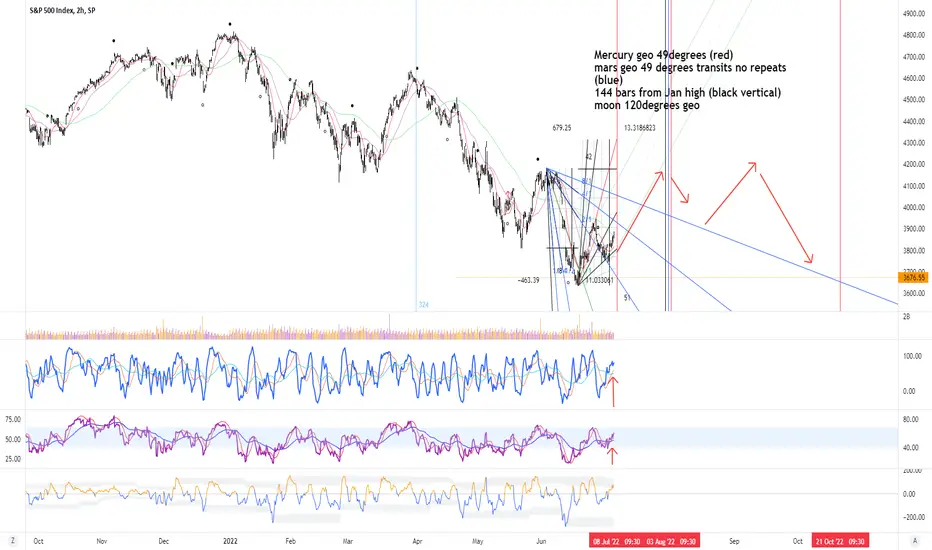Screen dimensions: 932x550
Task: Click the -200.00 bottom indicator axis label
Action: coord(914,517)
